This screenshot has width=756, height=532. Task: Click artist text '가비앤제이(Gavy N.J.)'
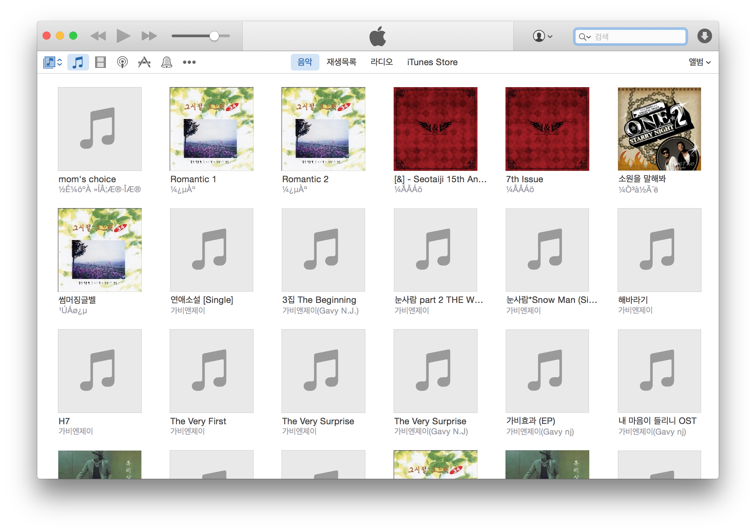click(320, 311)
